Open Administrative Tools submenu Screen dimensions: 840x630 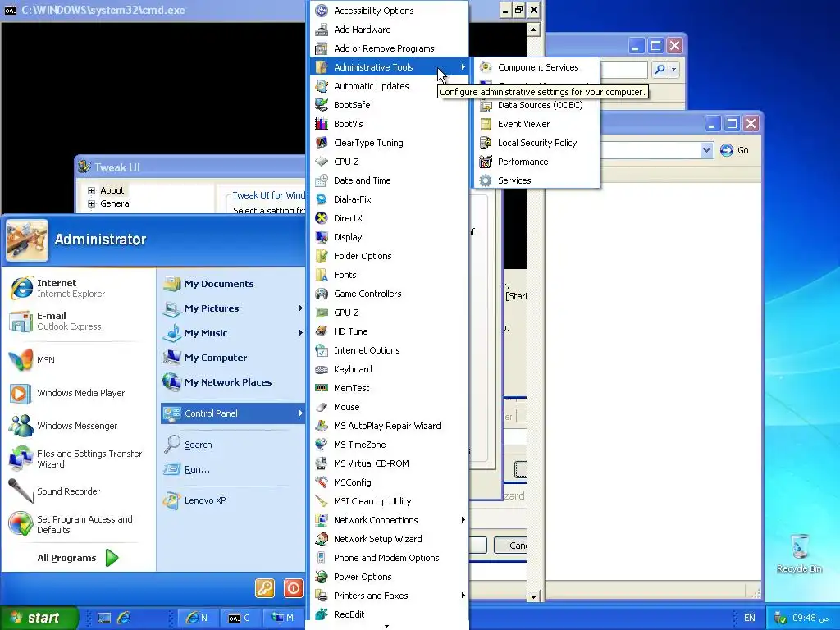tap(390, 67)
